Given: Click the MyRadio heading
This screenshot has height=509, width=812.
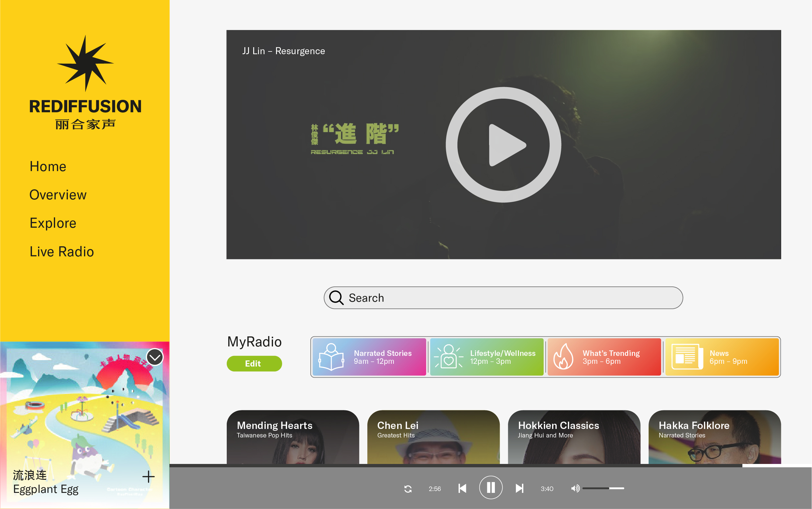Looking at the screenshot, I should 254,342.
